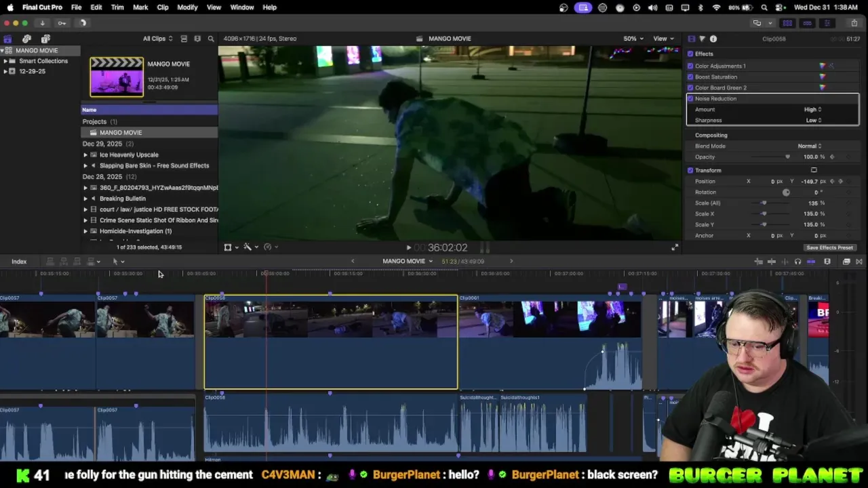Viewport: 868px width, 488px height.
Task: Open timeline clip appearance settings
Action: tap(827, 262)
